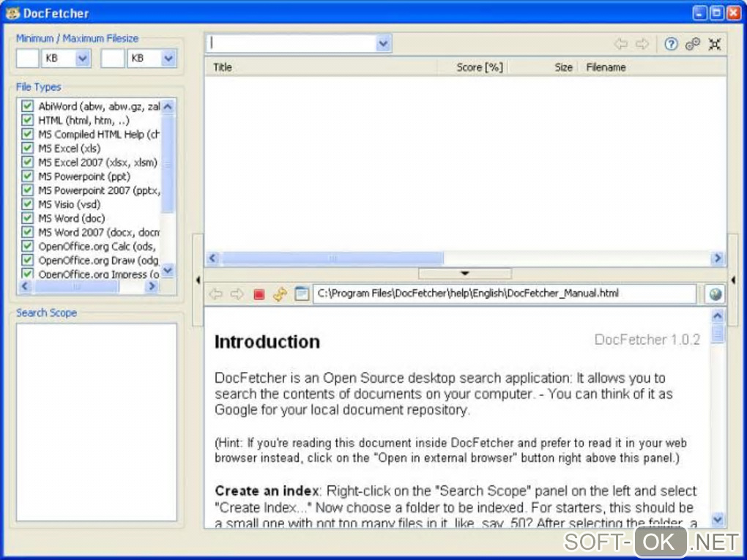Click the Introduction heading in preview
This screenshot has height=560, width=747.
[267, 341]
